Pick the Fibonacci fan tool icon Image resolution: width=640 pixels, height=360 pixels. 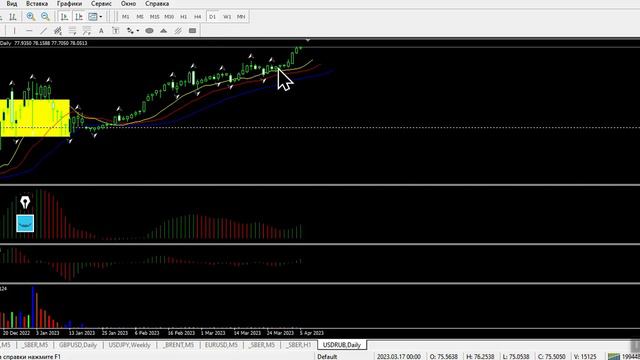click(87, 31)
